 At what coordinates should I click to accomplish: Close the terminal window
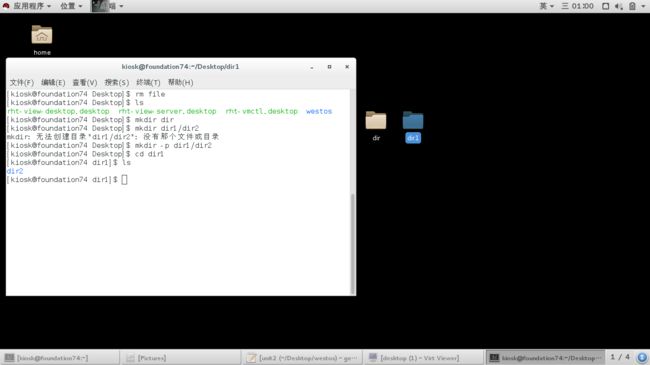347,67
